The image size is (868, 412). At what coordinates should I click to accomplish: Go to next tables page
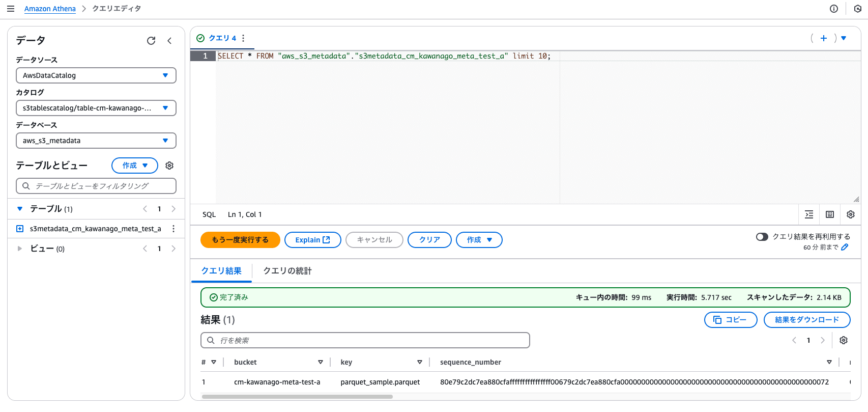click(x=173, y=209)
